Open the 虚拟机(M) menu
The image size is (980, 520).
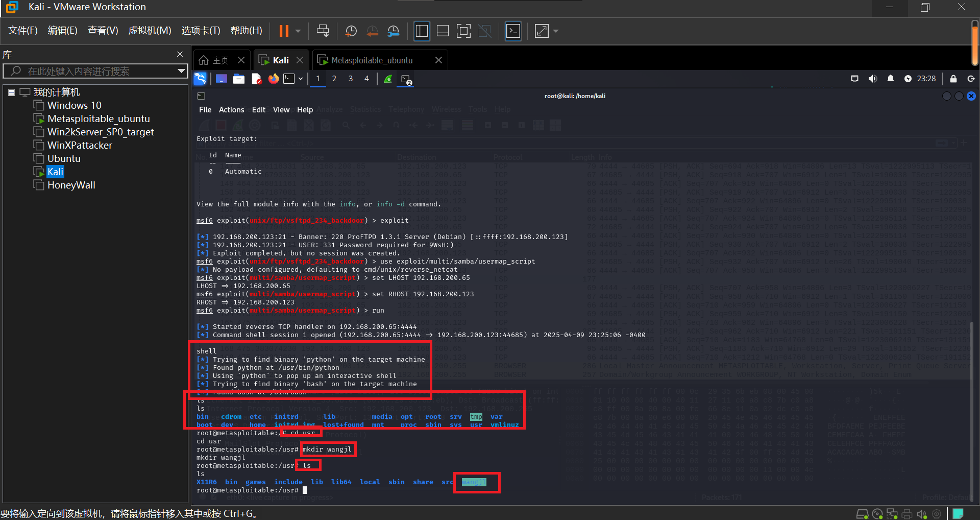pyautogui.click(x=150, y=31)
